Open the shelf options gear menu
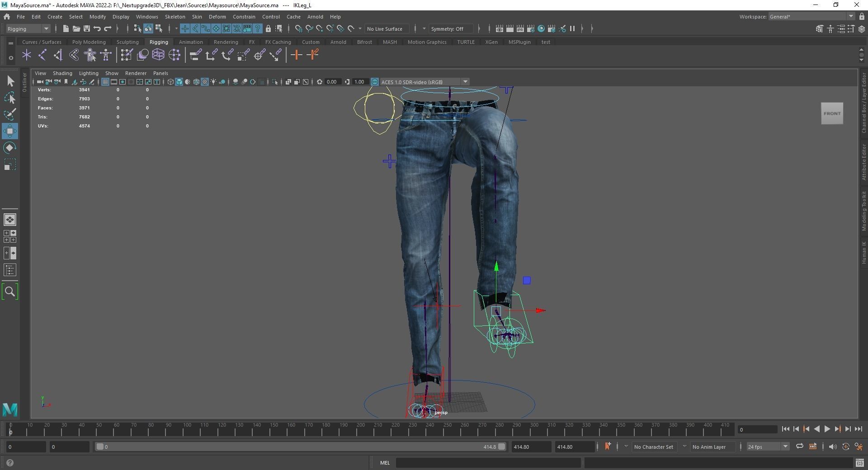 pos(11,58)
